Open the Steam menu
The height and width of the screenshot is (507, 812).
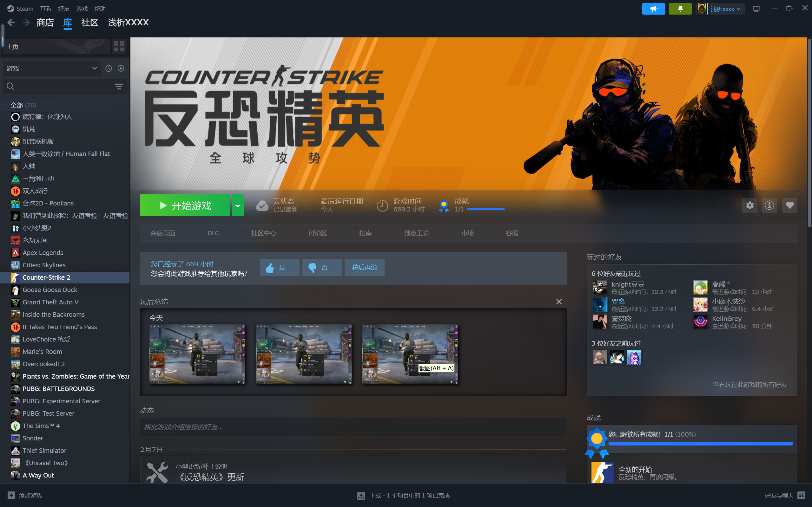[x=21, y=9]
